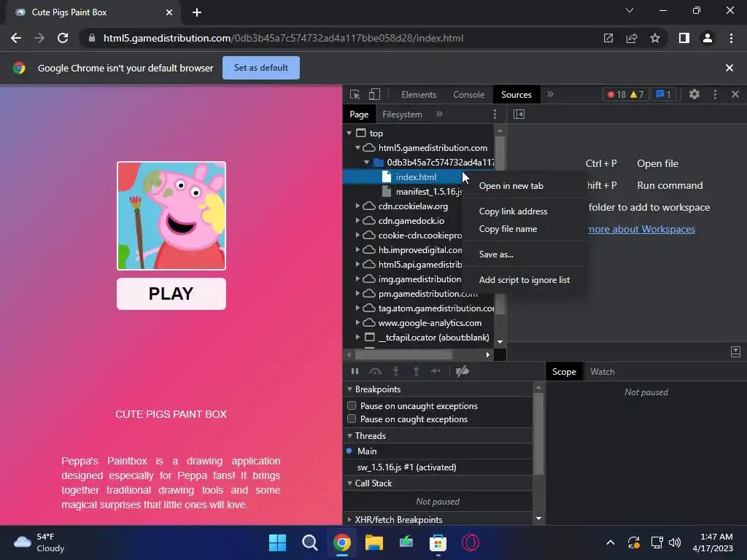Image resolution: width=747 pixels, height=560 pixels.
Task: Select sw_1.5.16.js #1 (activated) thread
Action: (x=406, y=467)
